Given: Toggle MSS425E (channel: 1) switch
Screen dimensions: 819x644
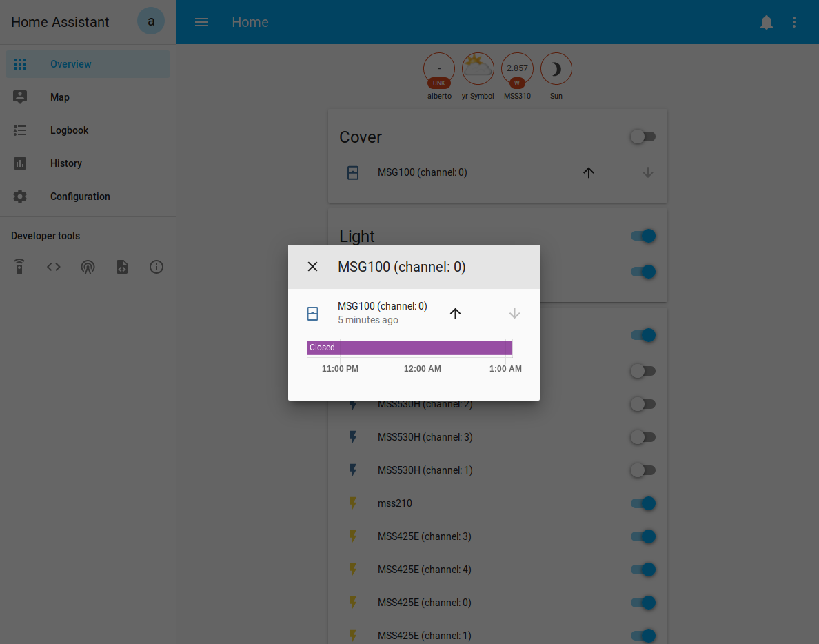Looking at the screenshot, I should [x=643, y=636].
